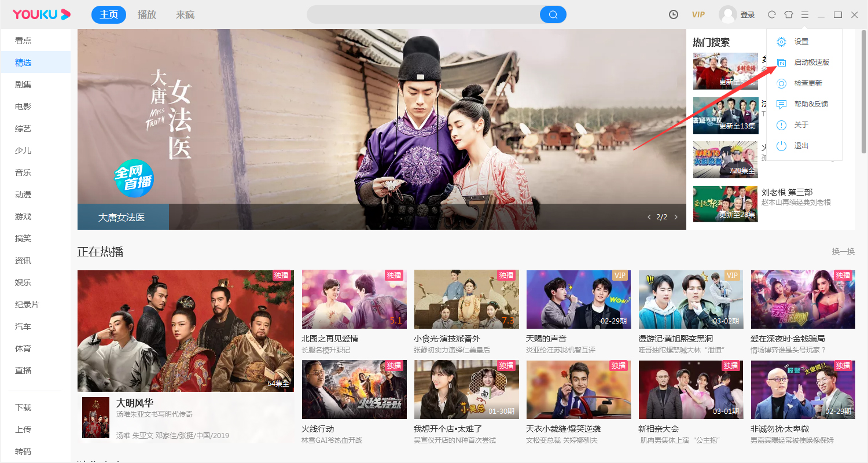Select 启动极速版 from the menu

click(x=811, y=63)
